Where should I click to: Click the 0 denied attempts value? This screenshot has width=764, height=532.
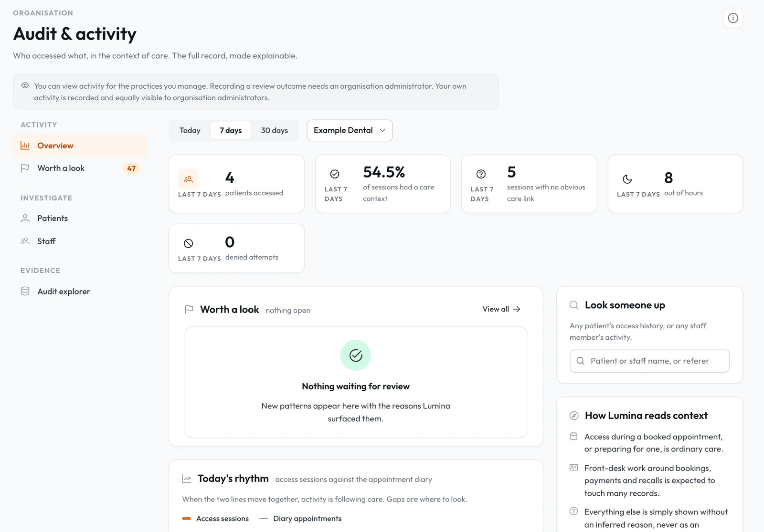[230, 242]
